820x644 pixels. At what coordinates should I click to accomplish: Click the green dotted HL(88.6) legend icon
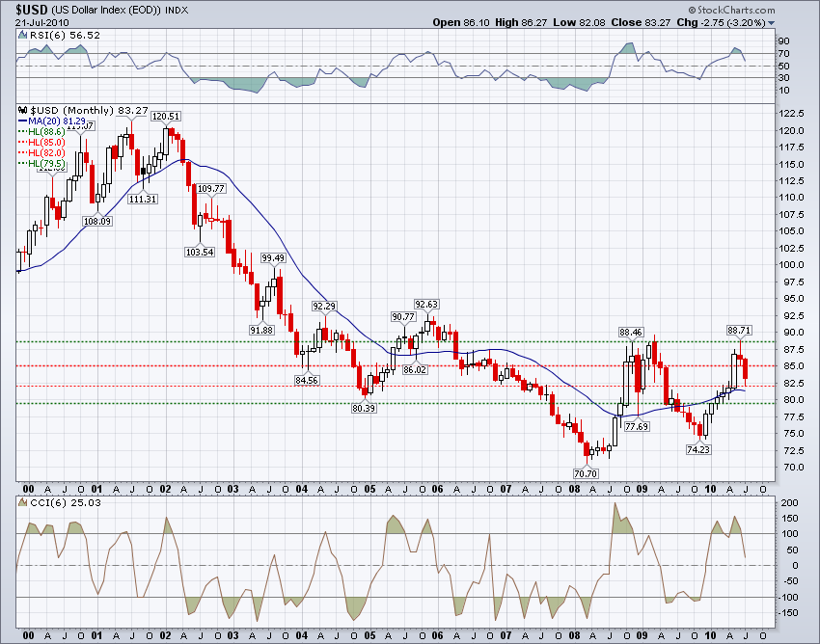22,131
